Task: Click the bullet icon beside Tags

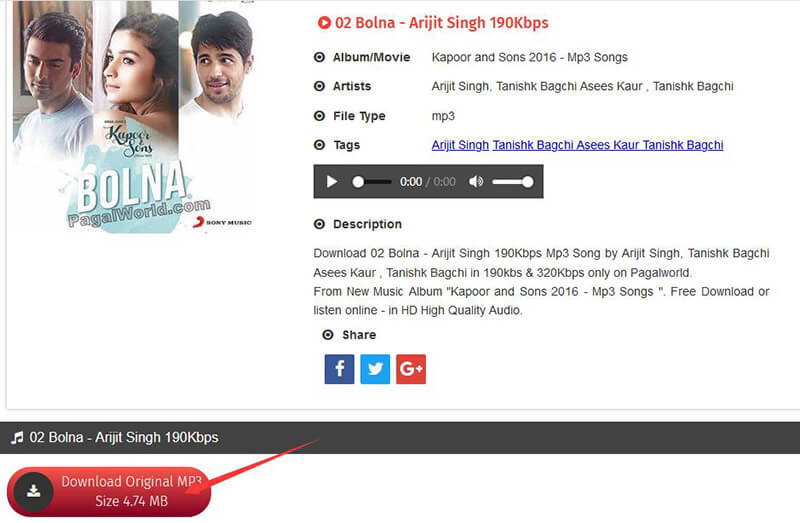Action: point(319,145)
